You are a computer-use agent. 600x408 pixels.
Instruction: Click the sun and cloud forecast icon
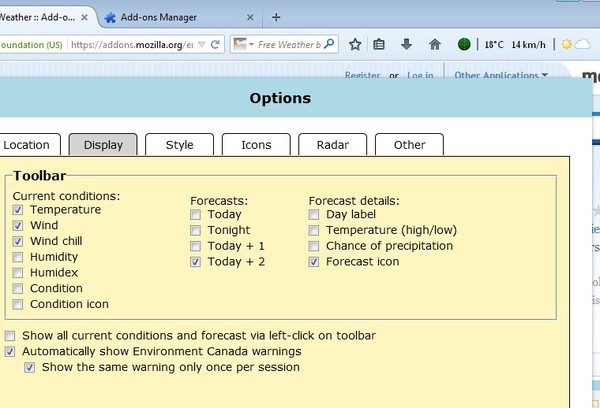[x=576, y=44]
